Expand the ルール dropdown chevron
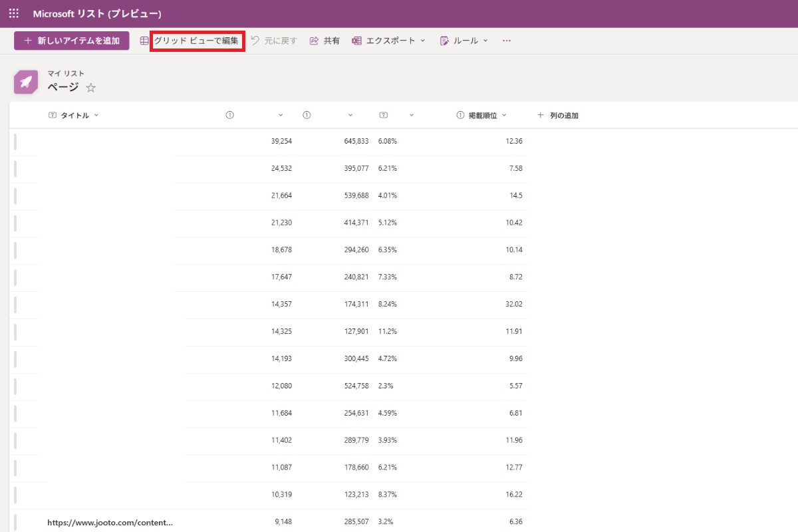Image resolution: width=798 pixels, height=532 pixels. [x=485, y=41]
